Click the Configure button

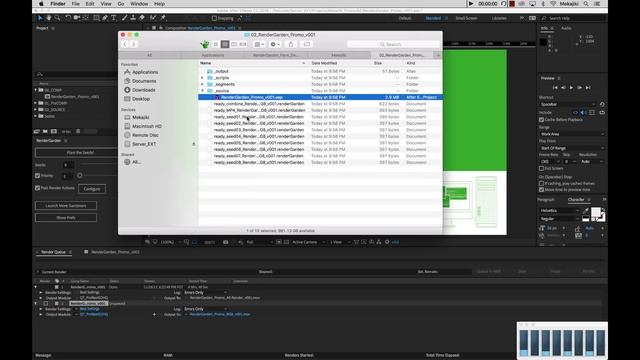92,189
